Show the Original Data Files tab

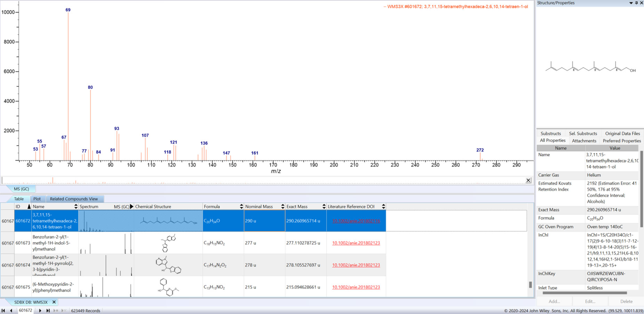coord(622,133)
